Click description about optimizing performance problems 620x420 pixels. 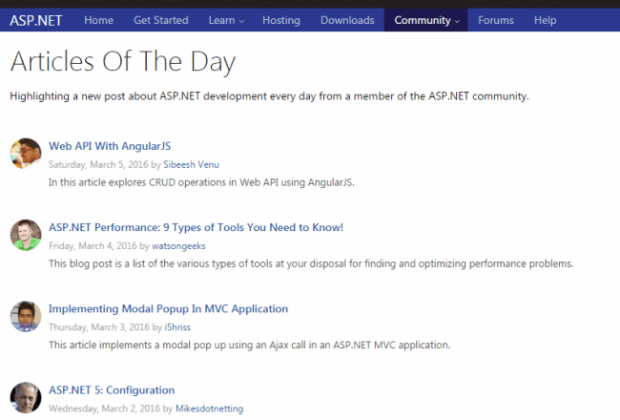coord(311,263)
